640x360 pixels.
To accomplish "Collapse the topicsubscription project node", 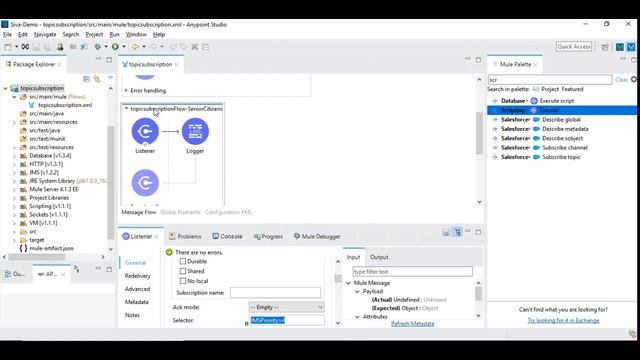I will click(x=5, y=88).
